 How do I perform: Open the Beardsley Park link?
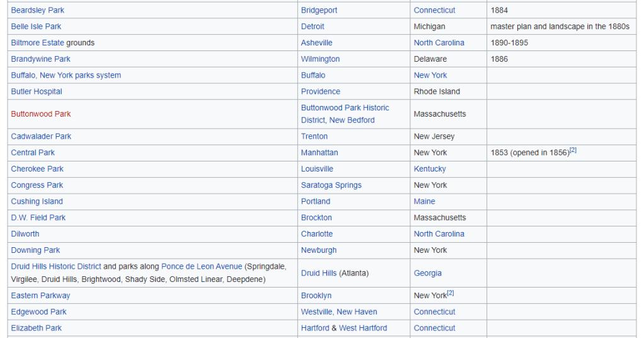pyautogui.click(x=37, y=10)
